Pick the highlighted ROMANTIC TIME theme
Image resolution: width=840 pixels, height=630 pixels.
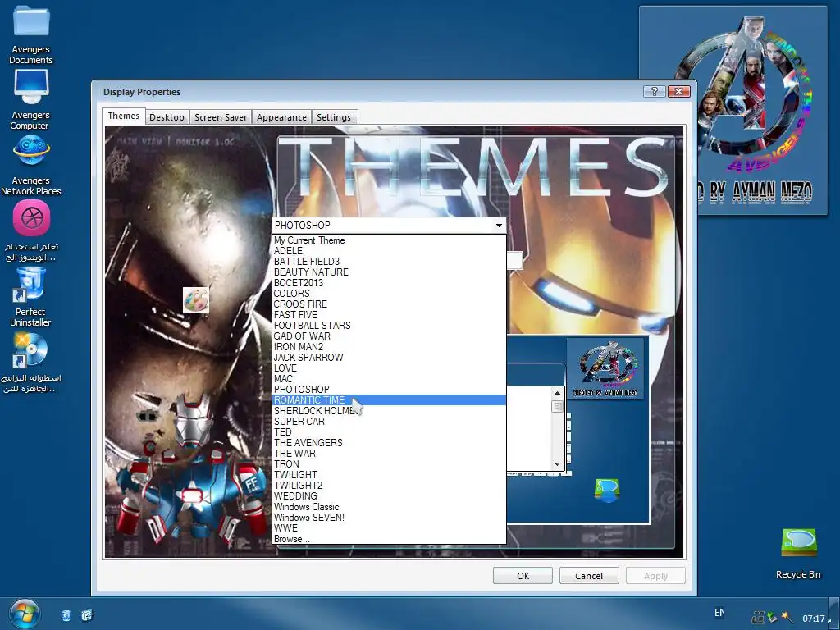pos(389,400)
